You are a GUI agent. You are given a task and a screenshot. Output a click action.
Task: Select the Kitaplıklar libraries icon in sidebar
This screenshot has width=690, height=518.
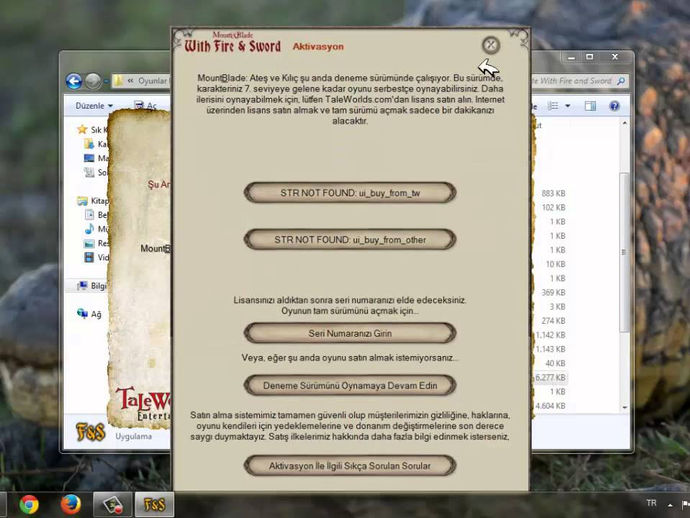(82, 201)
